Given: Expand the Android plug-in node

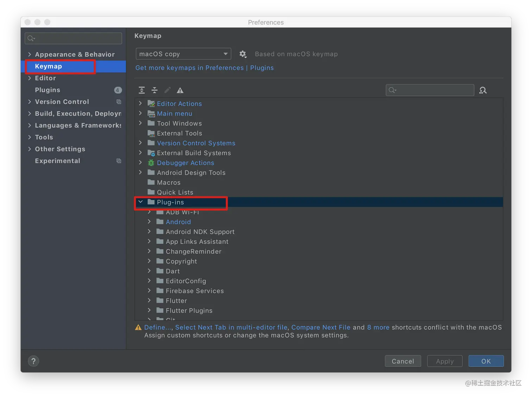Looking at the screenshot, I should tap(149, 222).
